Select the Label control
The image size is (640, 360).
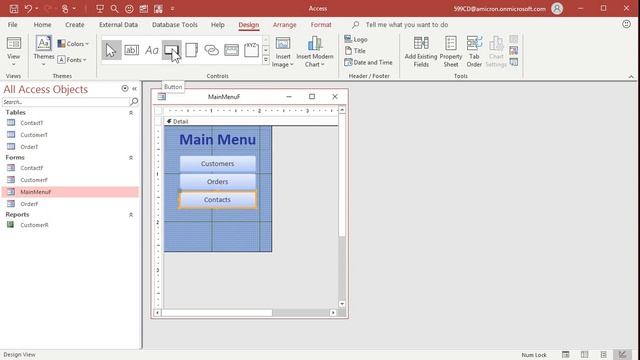tap(151, 50)
